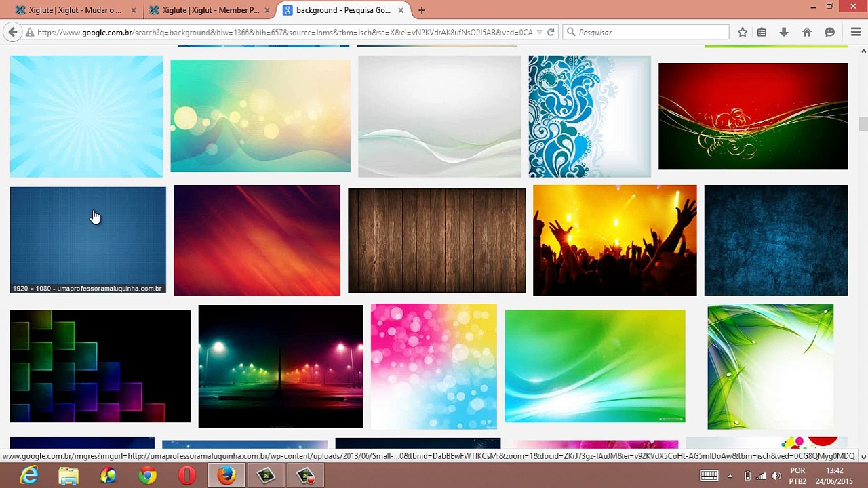The height and width of the screenshot is (488, 868).
Task: Open the volume control in the tray
Action: pyautogui.click(x=776, y=476)
